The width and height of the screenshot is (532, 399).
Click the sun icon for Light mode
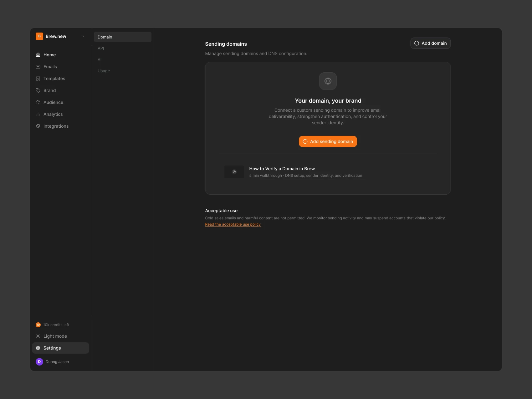[x=38, y=336]
